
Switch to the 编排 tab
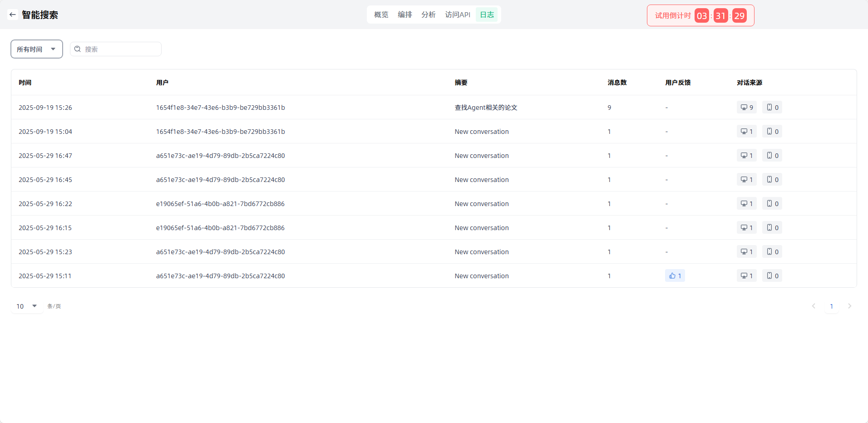click(404, 15)
